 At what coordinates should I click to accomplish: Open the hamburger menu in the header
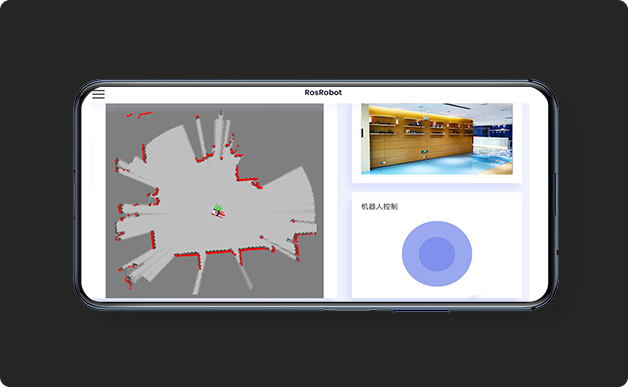coord(99,94)
